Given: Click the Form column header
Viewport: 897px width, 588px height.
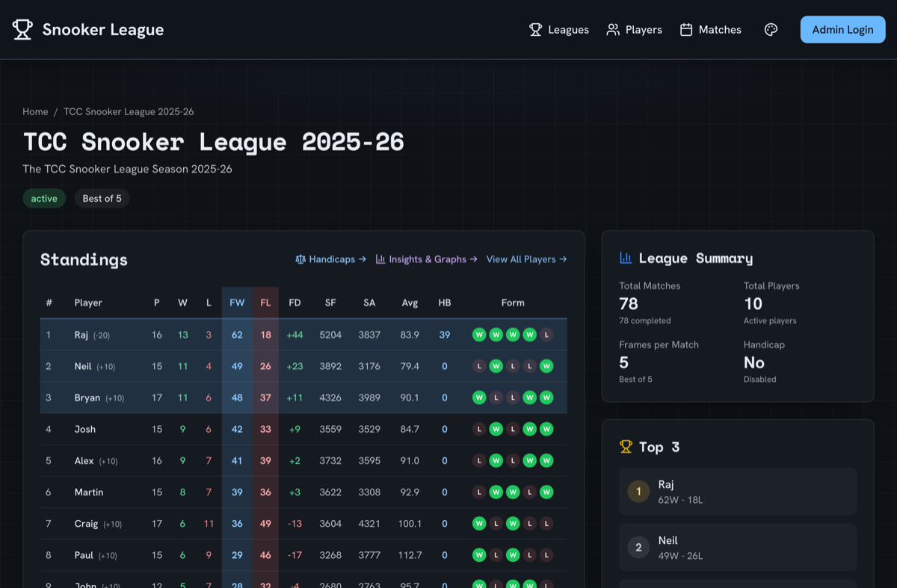Looking at the screenshot, I should tap(513, 303).
